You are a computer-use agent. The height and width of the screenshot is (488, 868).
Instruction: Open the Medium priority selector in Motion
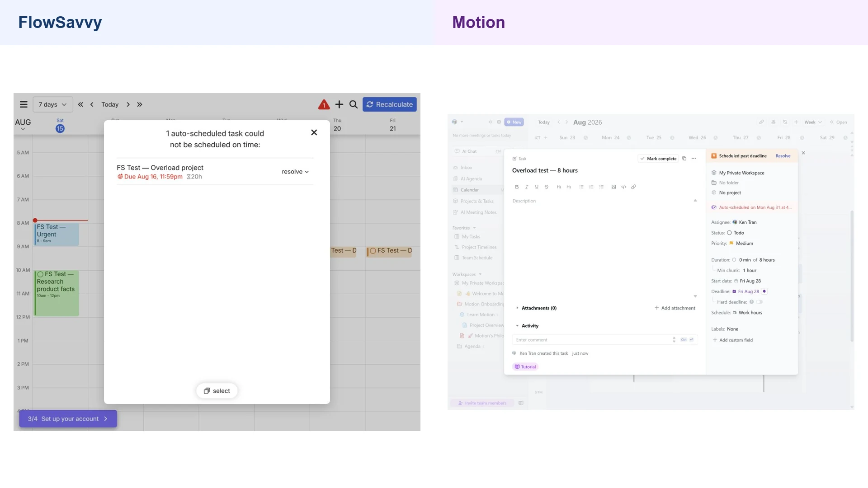[741, 244]
